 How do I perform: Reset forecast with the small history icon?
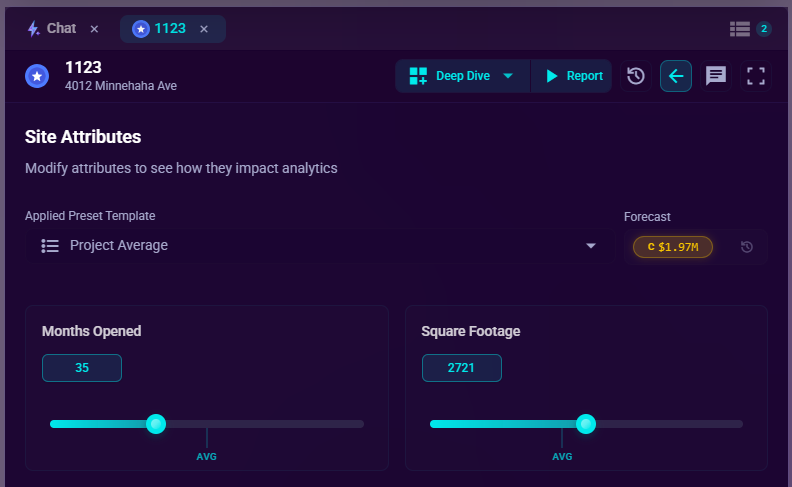(x=747, y=247)
